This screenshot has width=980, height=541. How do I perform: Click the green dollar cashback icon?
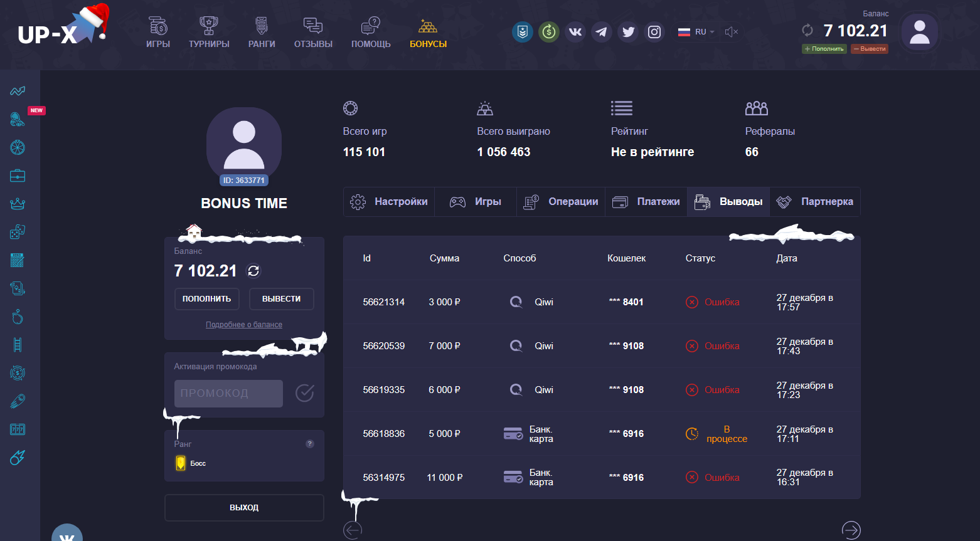point(549,31)
